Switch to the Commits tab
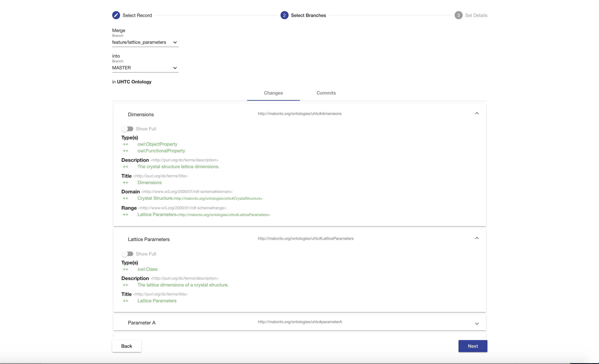Screen dimensions: 599x364 coord(326,93)
